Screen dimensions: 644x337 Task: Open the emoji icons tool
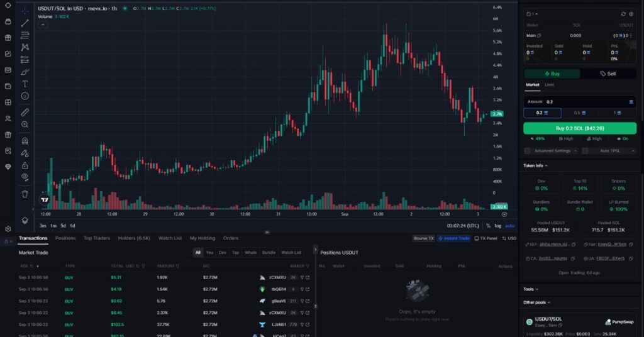click(x=25, y=96)
